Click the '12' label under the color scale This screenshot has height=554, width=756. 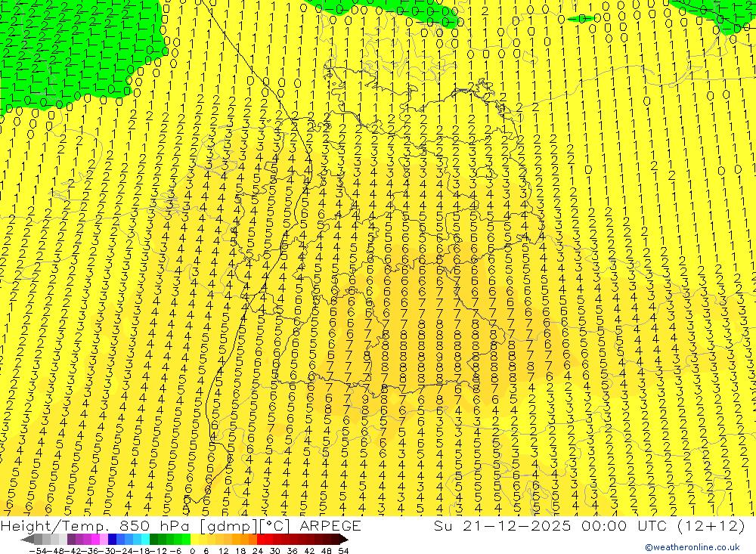click(223, 551)
